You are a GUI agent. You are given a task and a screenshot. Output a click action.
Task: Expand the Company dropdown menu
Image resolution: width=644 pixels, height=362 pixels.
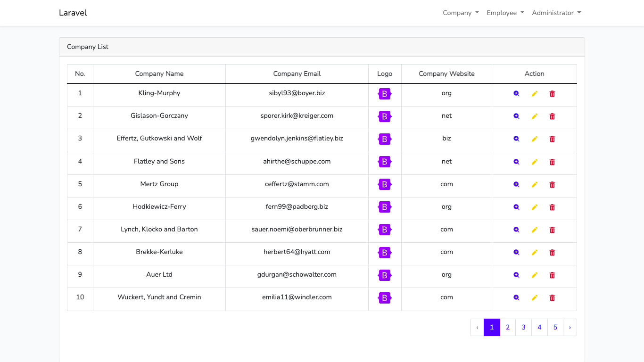point(461,13)
